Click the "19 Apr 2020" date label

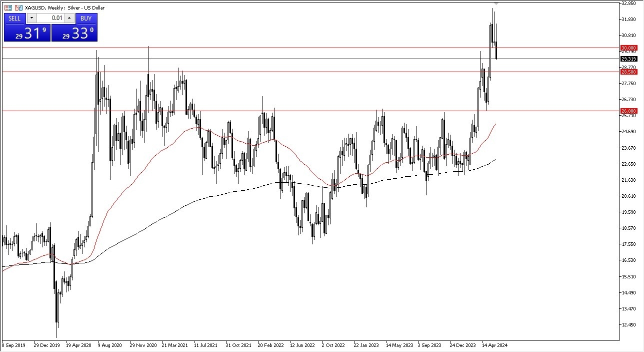(78, 345)
